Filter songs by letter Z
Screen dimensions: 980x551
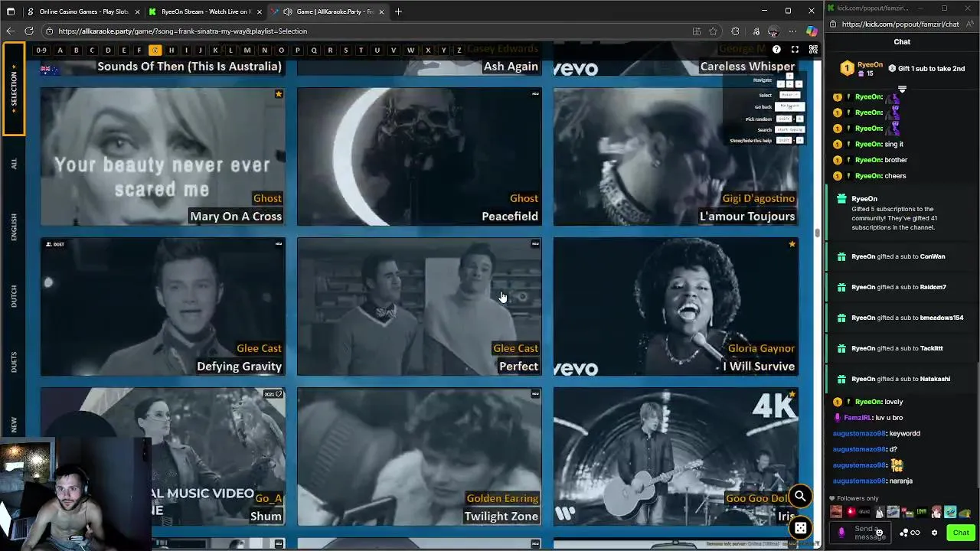[x=459, y=51]
